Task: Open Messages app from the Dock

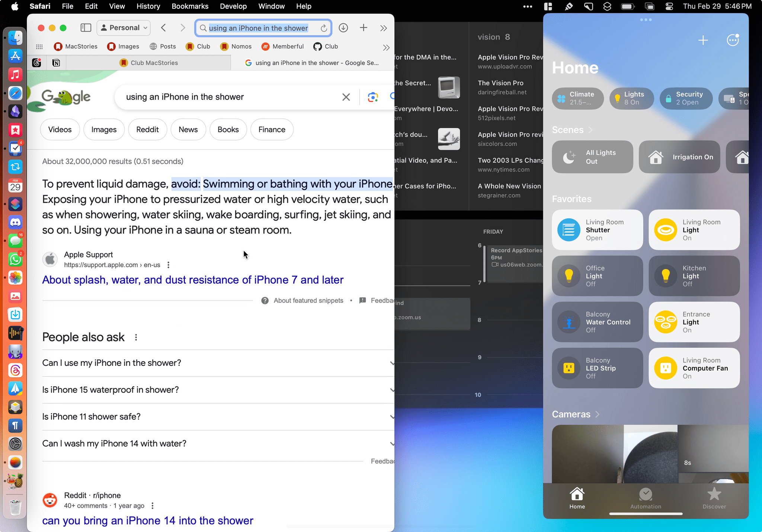Action: [15, 241]
